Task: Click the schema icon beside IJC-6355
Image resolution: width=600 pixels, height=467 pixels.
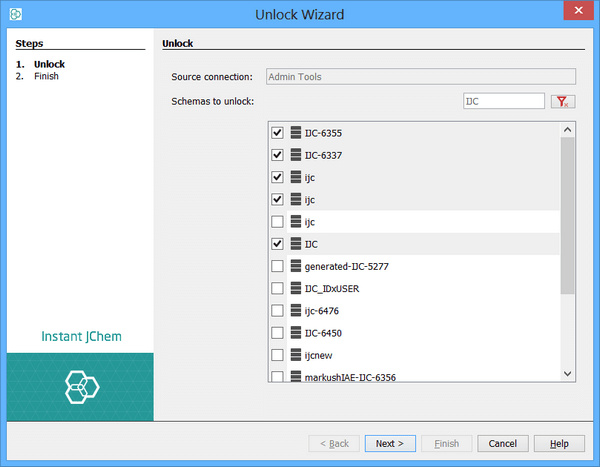Action: [296, 133]
